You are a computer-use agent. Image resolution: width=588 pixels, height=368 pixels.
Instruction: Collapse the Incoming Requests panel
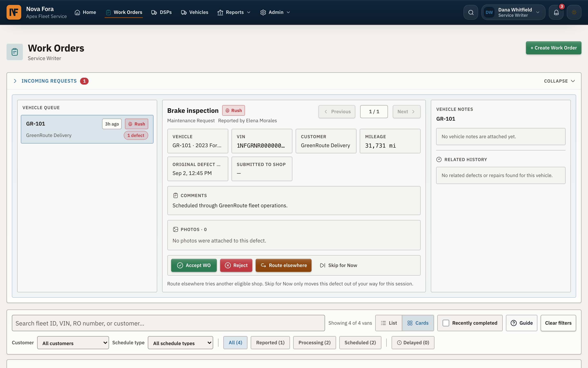point(559,81)
